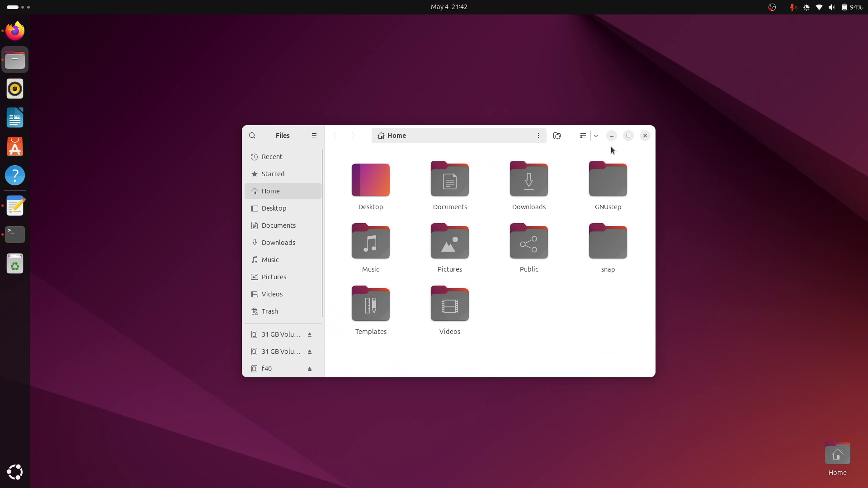
Task: Go forward with the next arrow
Action: 353,136
